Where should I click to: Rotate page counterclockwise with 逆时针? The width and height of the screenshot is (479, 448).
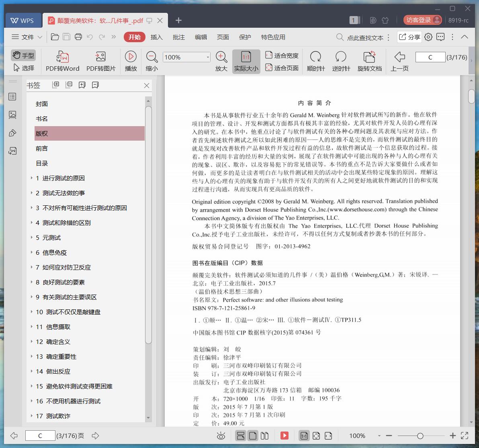(341, 61)
